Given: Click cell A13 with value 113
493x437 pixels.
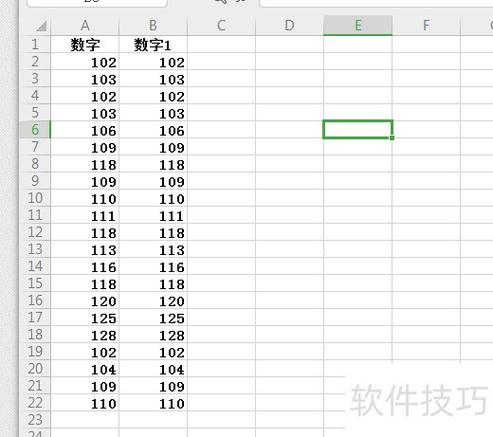Looking at the screenshot, I should (x=85, y=249).
